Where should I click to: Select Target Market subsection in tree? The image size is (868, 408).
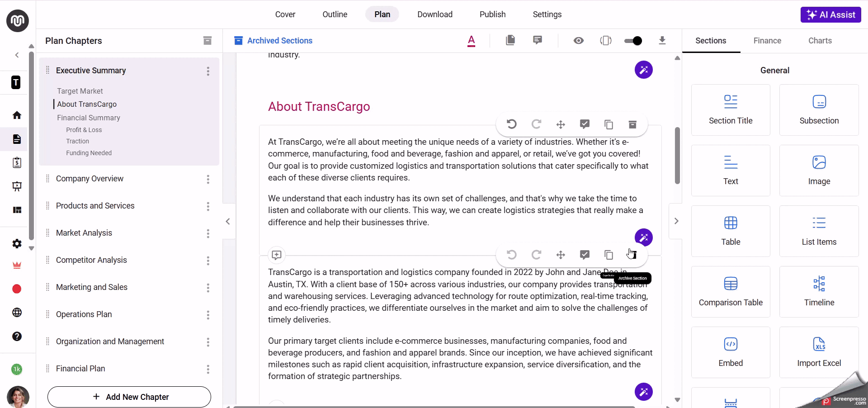point(80,91)
